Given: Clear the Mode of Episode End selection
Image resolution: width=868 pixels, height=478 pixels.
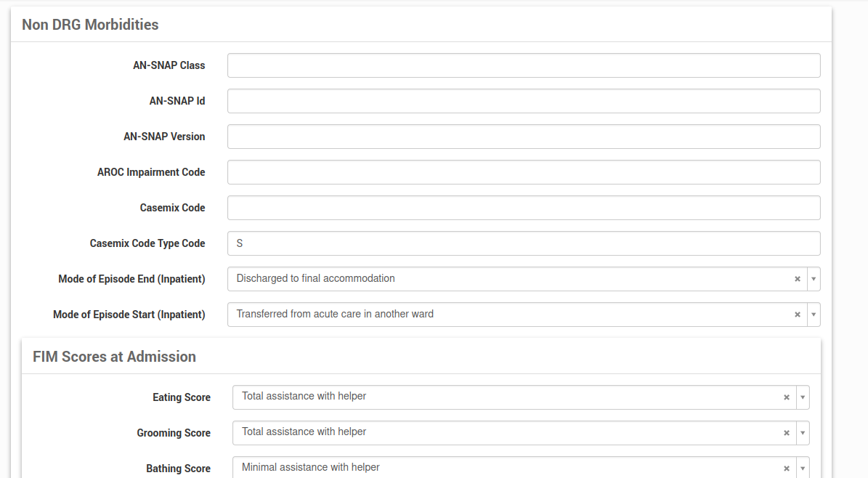Looking at the screenshot, I should [797, 279].
